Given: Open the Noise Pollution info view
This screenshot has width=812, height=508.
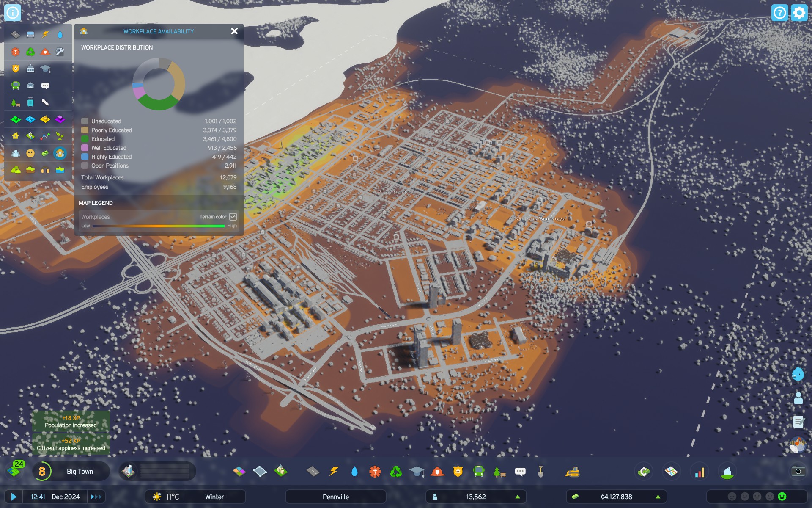Looking at the screenshot, I should pos(45,170).
